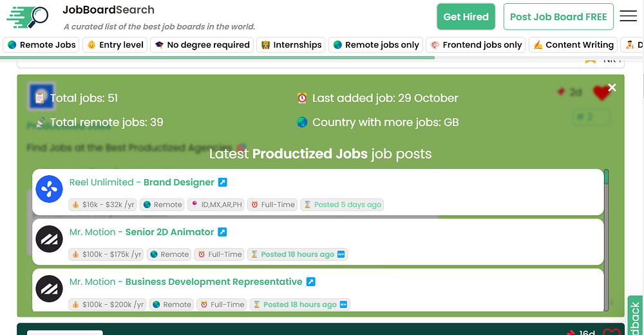Viewport: 644px width, 335px height.
Task: Click the ID,MX,AR,PH location tag
Action: pos(216,205)
